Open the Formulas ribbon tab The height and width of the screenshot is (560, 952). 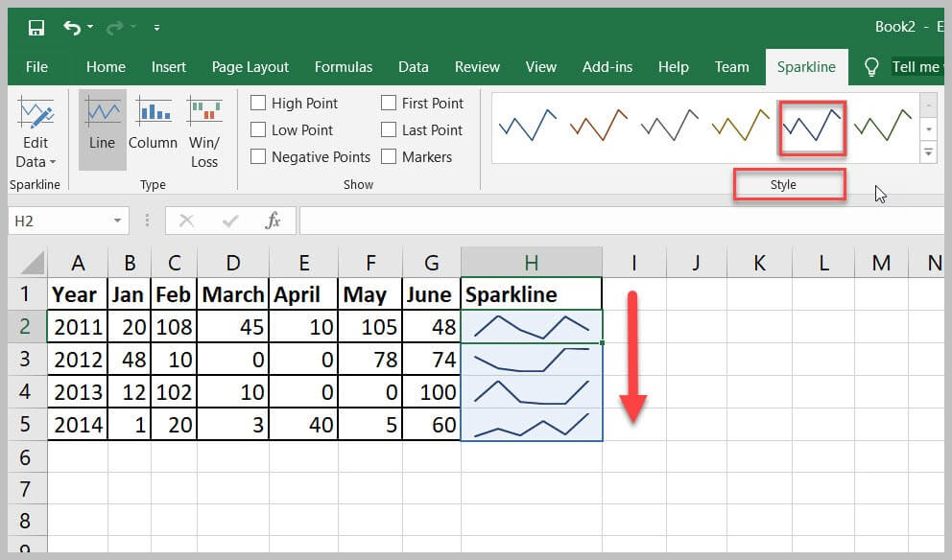344,67
